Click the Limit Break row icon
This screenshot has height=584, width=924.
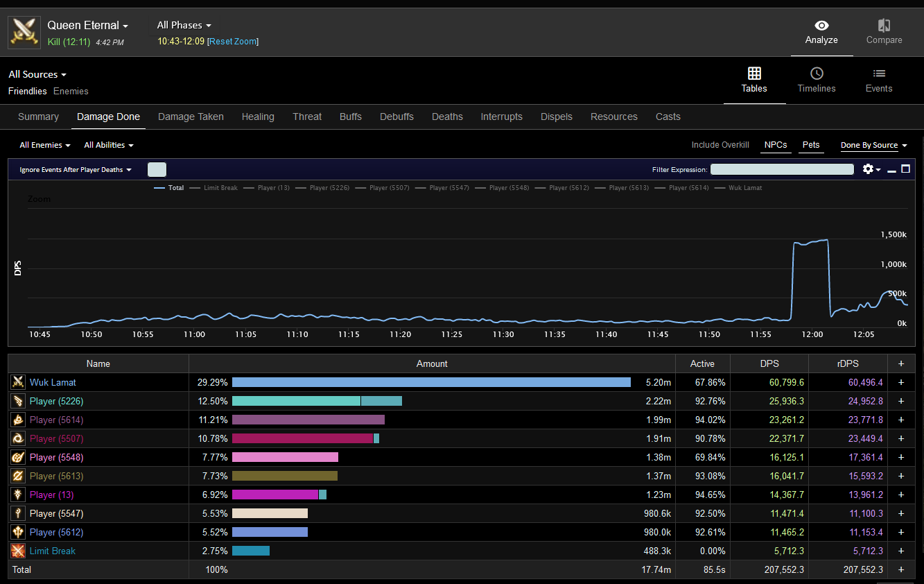click(x=18, y=551)
